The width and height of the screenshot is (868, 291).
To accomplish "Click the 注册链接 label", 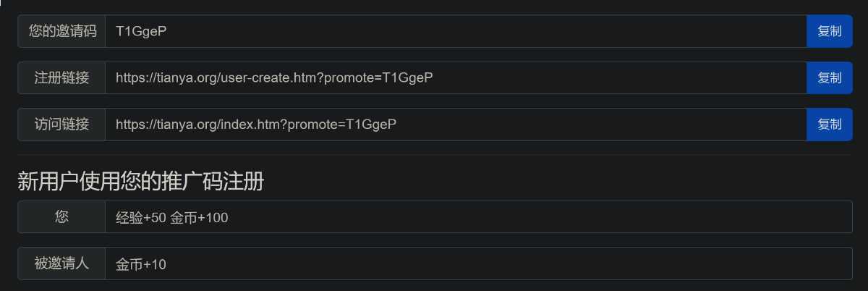I will (x=61, y=77).
